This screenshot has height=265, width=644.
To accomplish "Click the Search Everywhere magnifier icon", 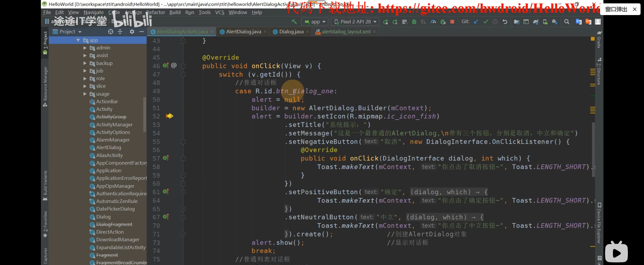I will (567, 22).
